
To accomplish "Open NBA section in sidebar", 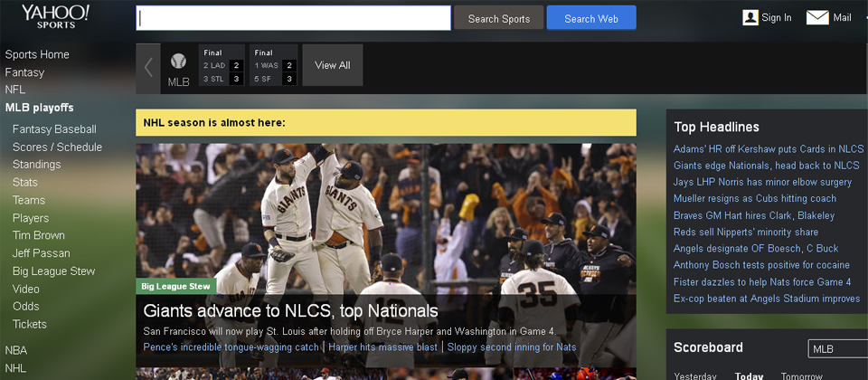I will 16,350.
